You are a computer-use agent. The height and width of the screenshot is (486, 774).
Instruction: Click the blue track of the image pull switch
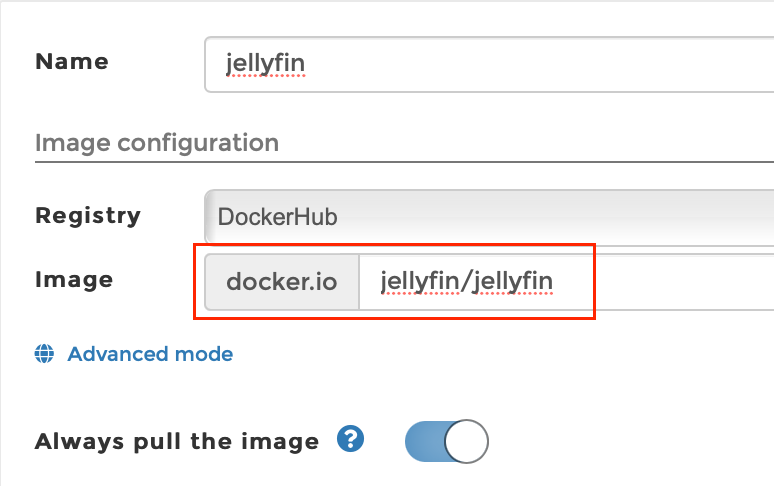(425, 441)
